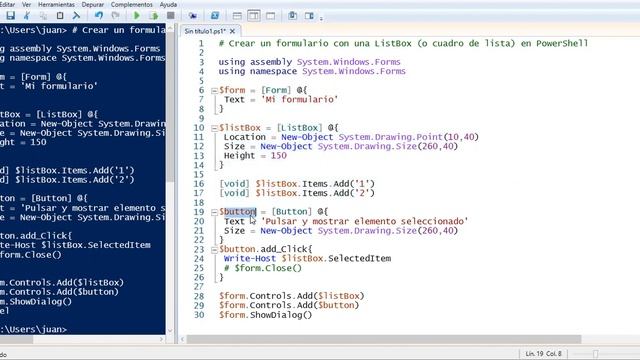Viewport: 640px width, 360px height.
Task: Click [Button] type on line 19
Action: [x=292, y=212]
